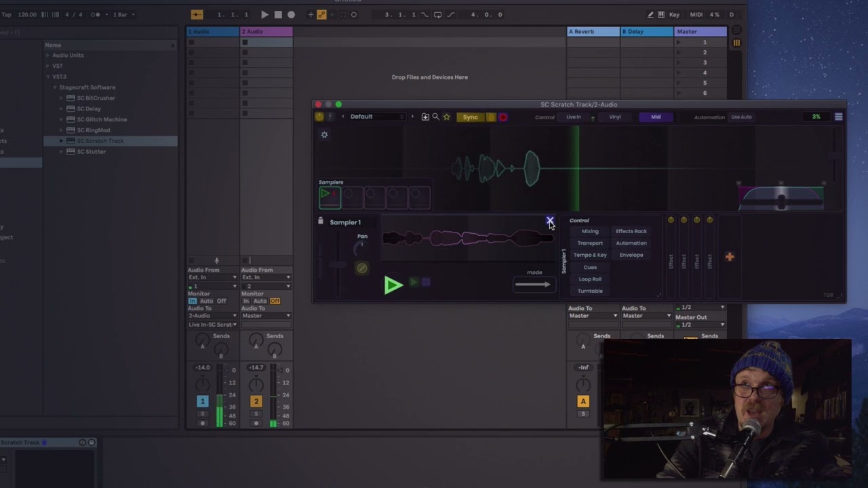This screenshot has height=488, width=868.
Task: Stop playback in the Ableton transport bar
Action: pyautogui.click(x=278, y=14)
